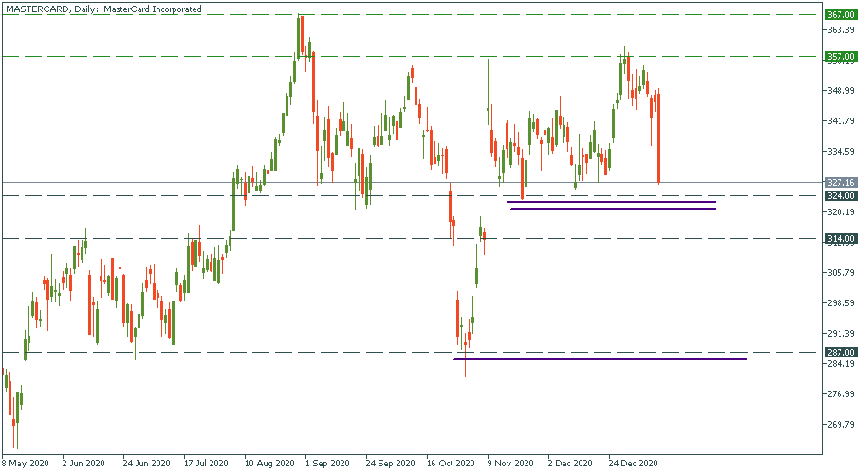This screenshot has width=868, height=474.
Task: Click the 16 Oct 2020 date label
Action: [x=450, y=465]
